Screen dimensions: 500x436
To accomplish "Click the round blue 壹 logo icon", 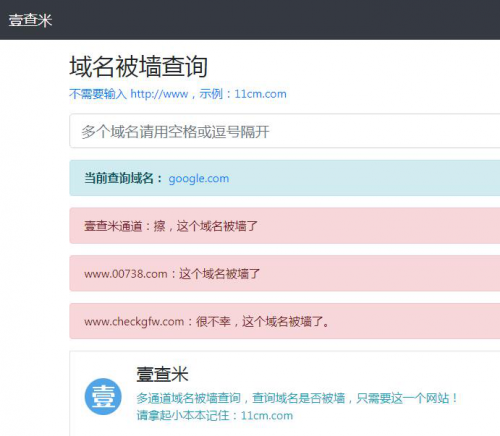I will (103, 396).
